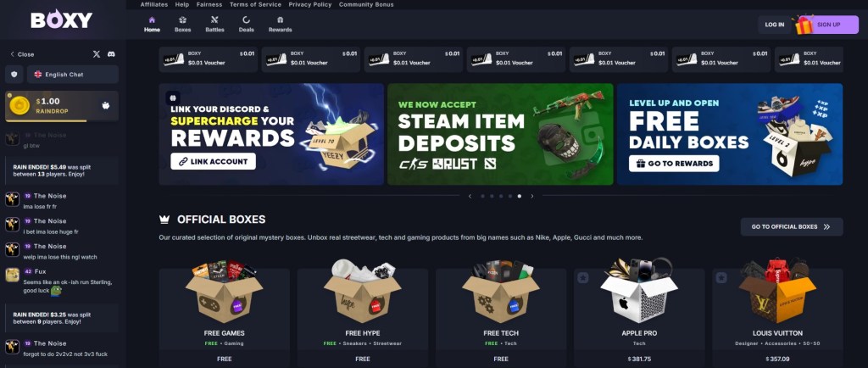
Task: Click the raindrop progress bar
Action: coord(62,120)
